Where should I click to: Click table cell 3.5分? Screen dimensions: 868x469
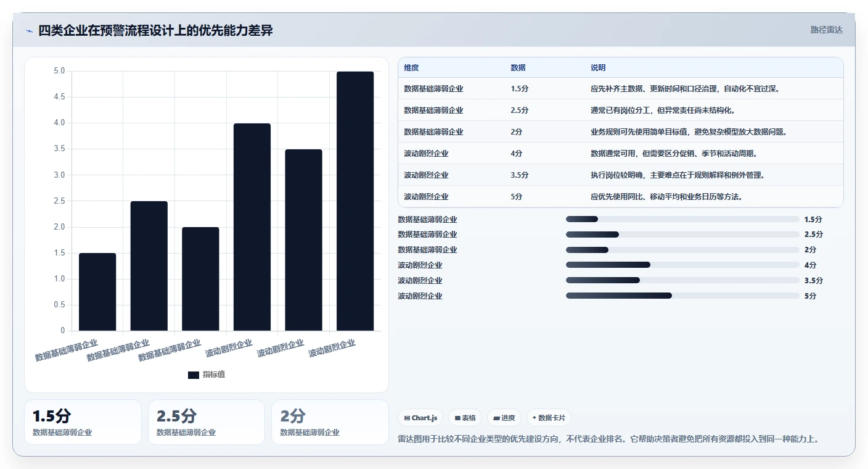[520, 175]
